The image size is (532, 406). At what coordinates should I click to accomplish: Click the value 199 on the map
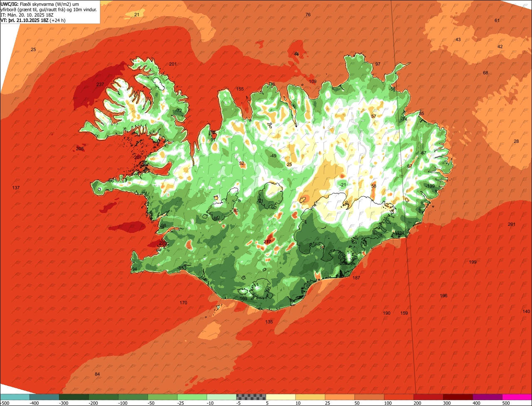(x=473, y=262)
